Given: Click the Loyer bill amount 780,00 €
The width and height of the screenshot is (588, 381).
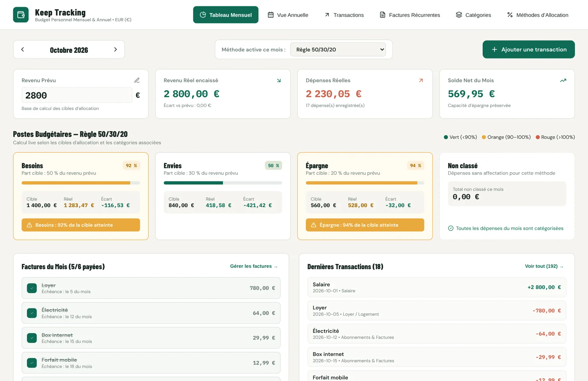Looking at the screenshot, I should (x=262, y=288).
